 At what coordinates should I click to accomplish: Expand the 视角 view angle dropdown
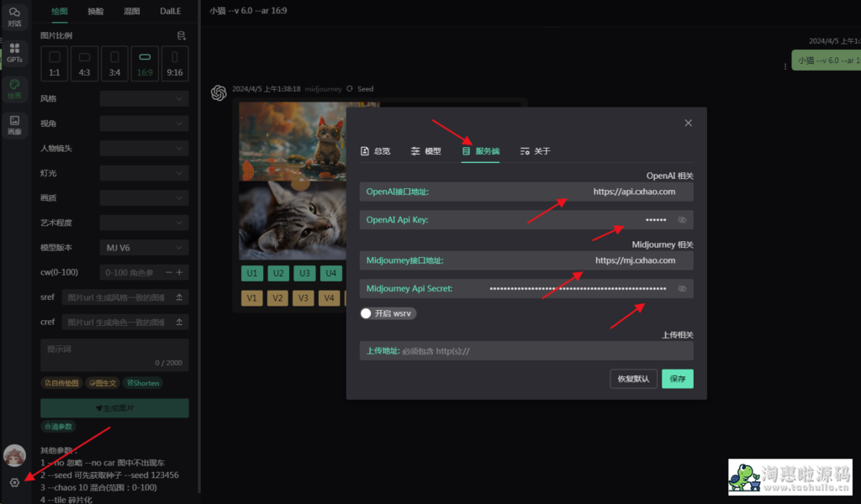[145, 123]
